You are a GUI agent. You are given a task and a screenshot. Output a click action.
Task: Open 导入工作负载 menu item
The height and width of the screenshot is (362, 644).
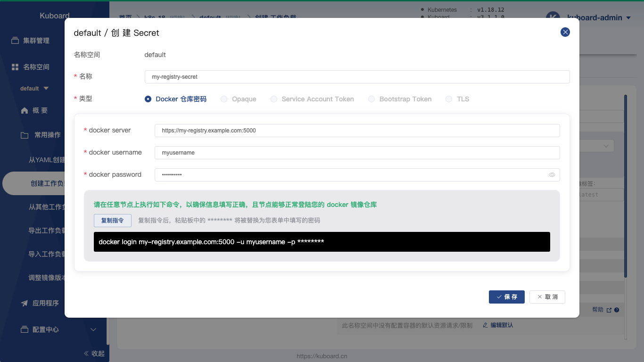[x=47, y=254]
